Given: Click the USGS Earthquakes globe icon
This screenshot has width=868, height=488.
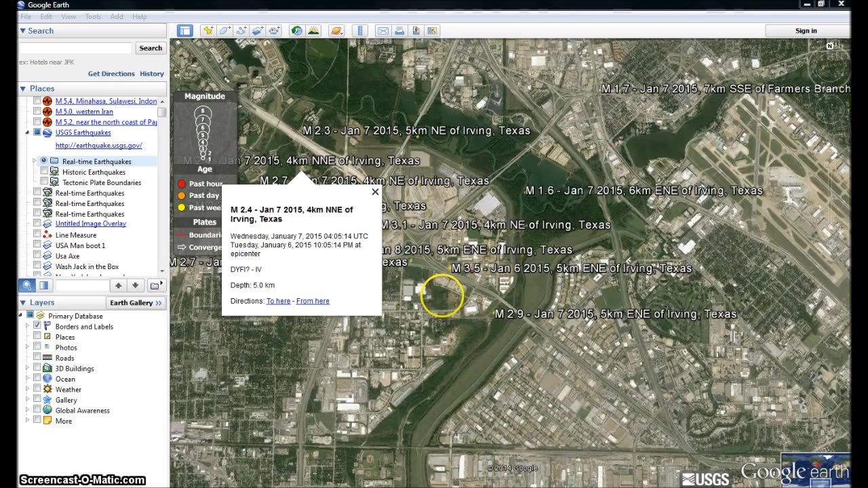Looking at the screenshot, I should [x=47, y=133].
